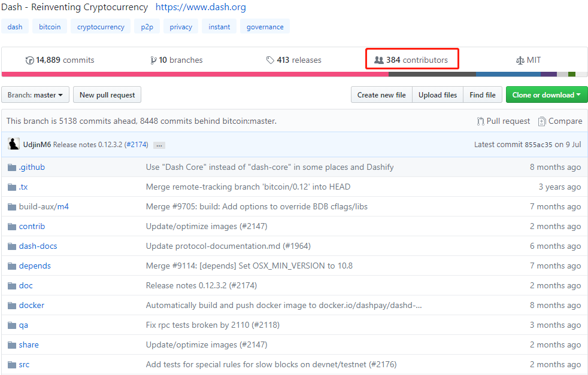Open the Compare text link
588x375 pixels.
[565, 121]
